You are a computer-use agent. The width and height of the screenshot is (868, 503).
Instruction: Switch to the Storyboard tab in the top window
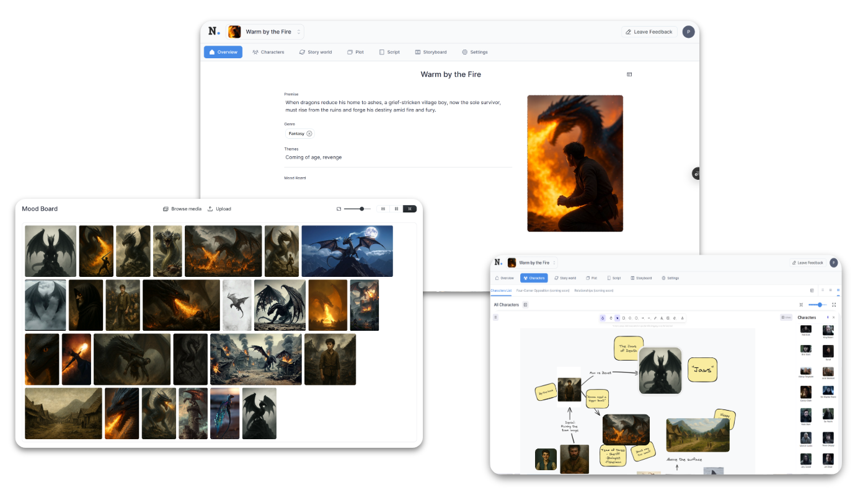click(x=430, y=52)
